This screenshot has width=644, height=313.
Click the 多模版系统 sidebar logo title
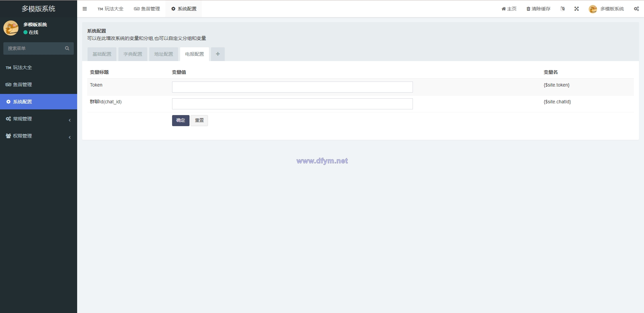pos(39,9)
